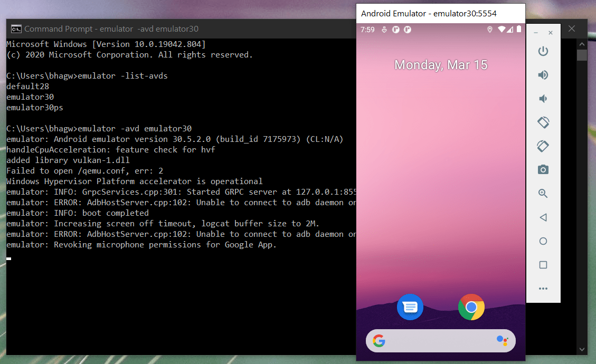
Task: Open the extended controls via the ellipsis
Action: [x=543, y=288]
